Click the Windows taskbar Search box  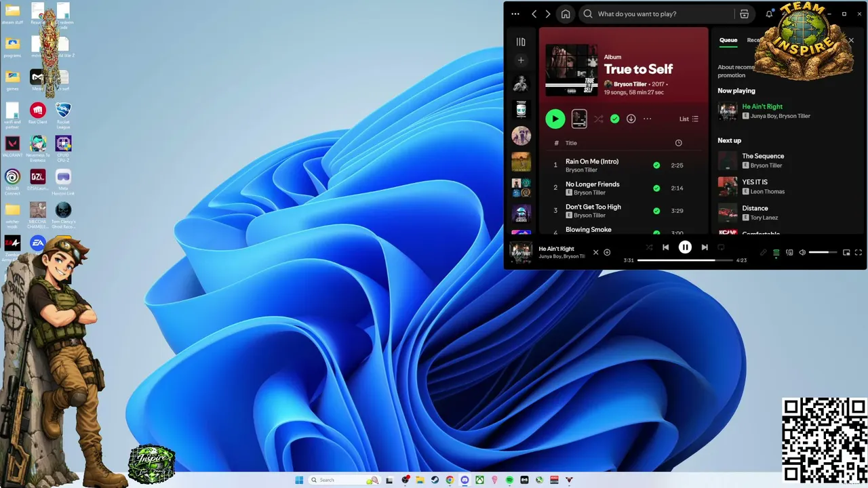(x=345, y=480)
